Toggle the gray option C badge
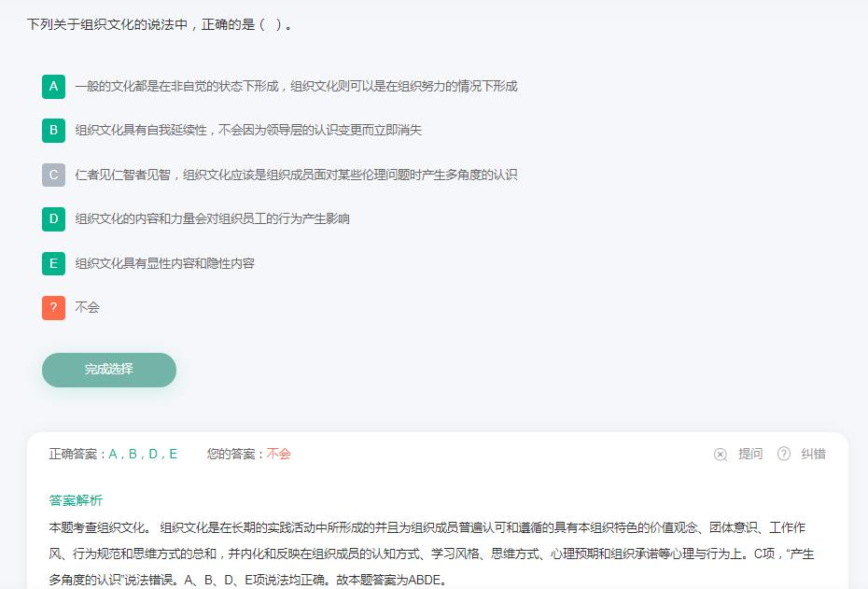 pyautogui.click(x=54, y=175)
